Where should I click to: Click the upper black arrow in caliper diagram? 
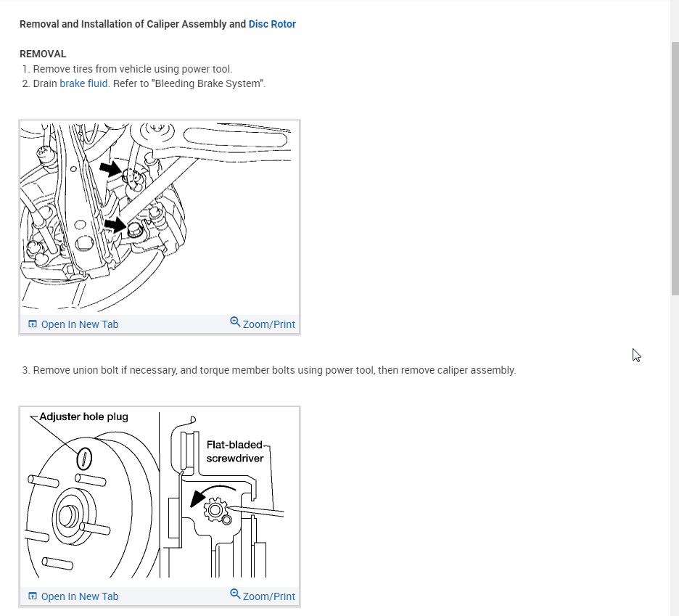(x=111, y=168)
